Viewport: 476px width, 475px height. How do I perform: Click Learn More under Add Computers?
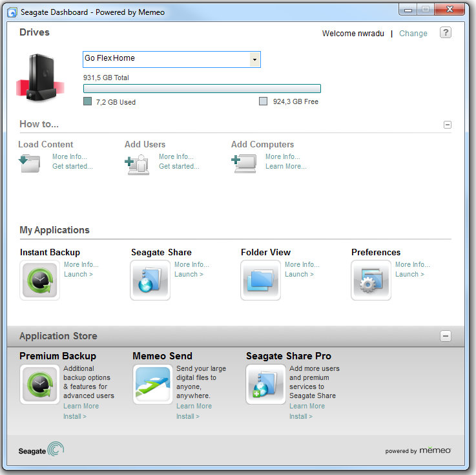click(x=286, y=167)
